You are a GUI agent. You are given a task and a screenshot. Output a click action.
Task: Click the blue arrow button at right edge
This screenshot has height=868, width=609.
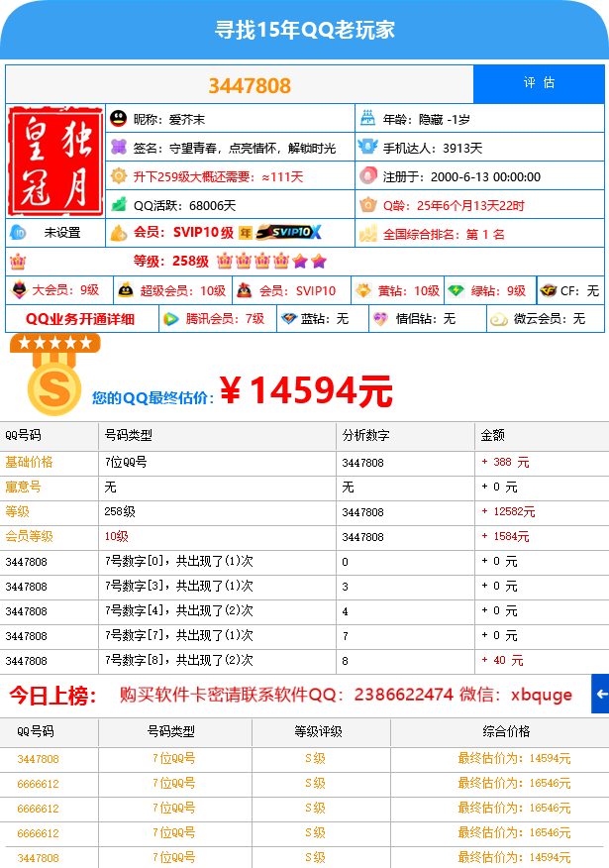point(600,693)
